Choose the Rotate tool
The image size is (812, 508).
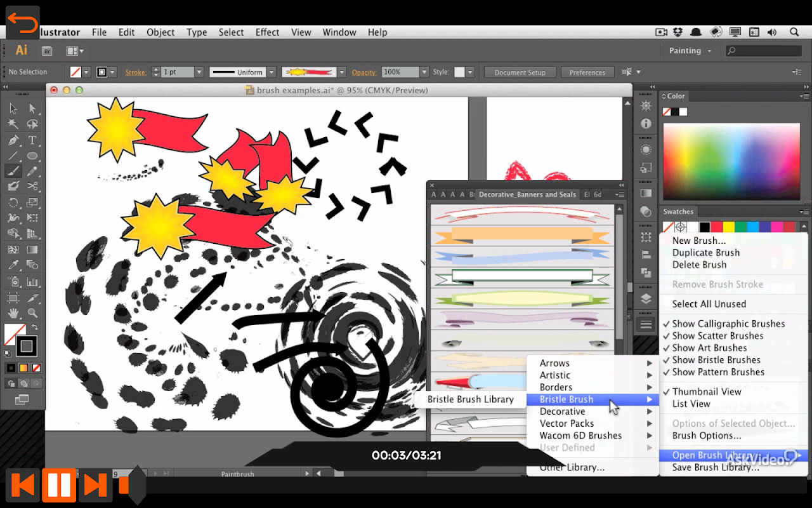pos(13,203)
